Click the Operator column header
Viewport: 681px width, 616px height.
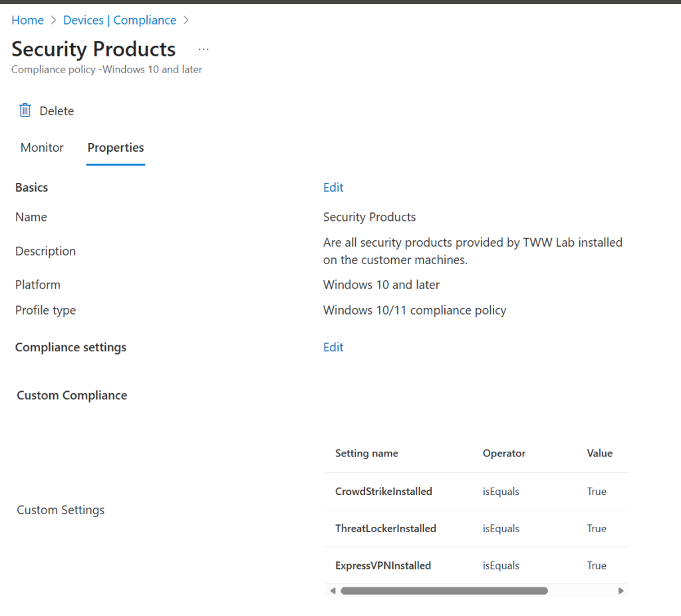[x=504, y=454]
